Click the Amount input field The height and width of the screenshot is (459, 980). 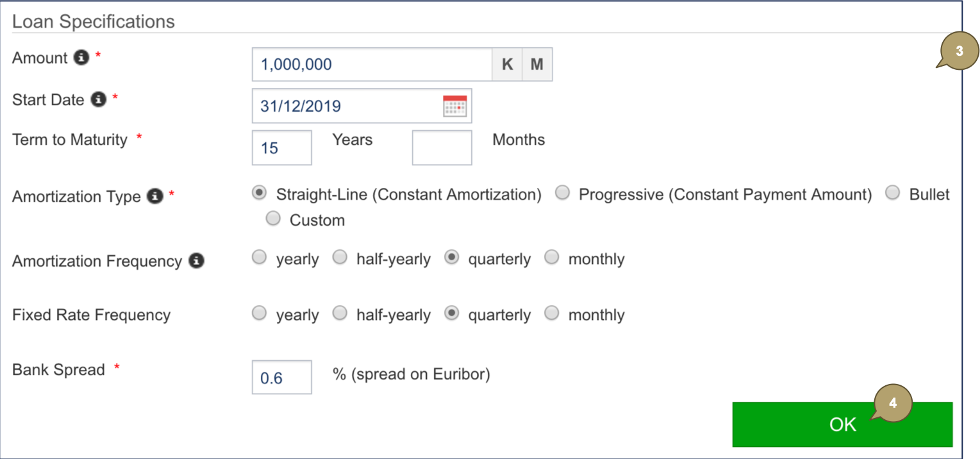372,65
